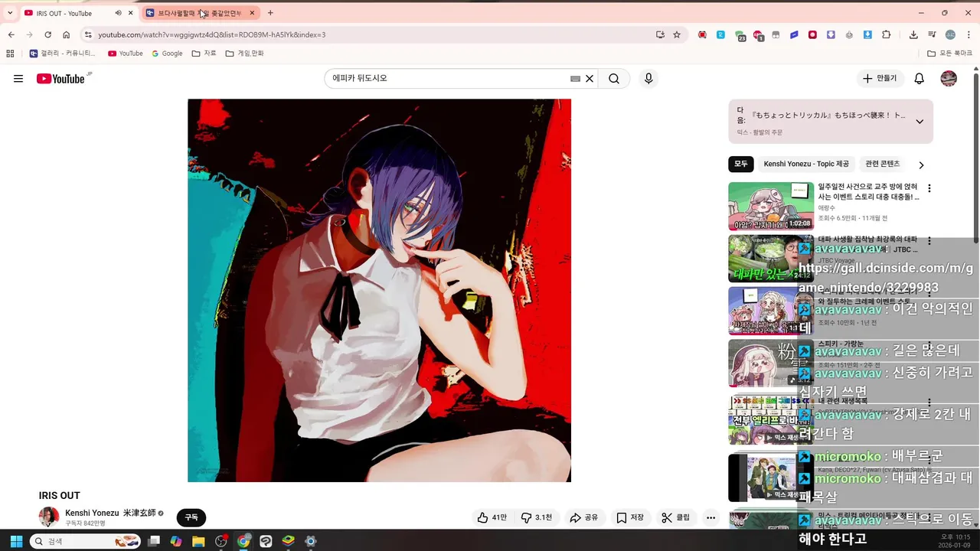Image resolution: width=980 pixels, height=551 pixels.
Task: Open Chrome three-dot menu
Action: click(x=969, y=34)
